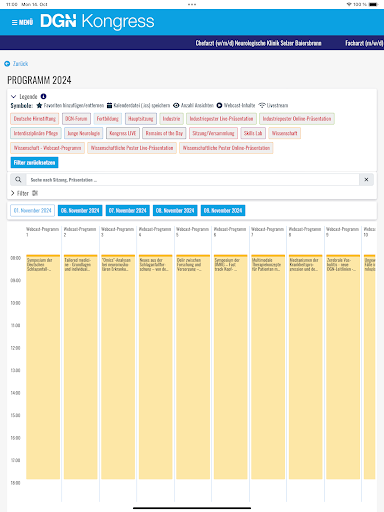Switch to the 09. November 2024 tab
Image resolution: width=384 pixels, height=512 pixels.
pos(223,211)
